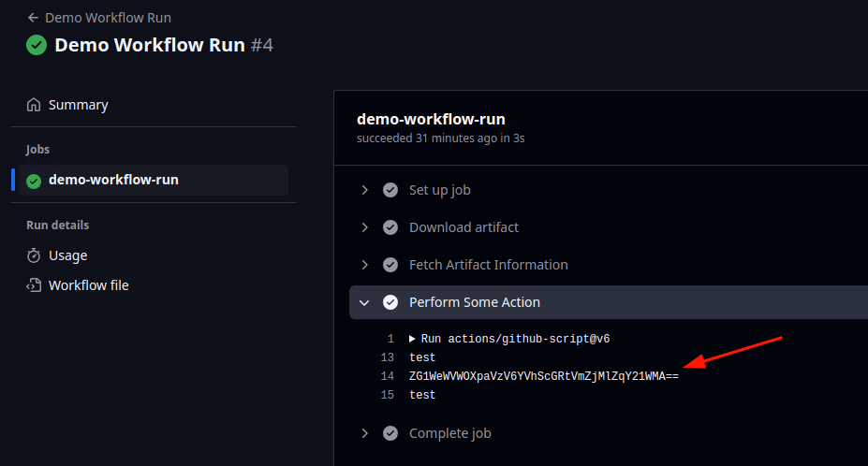
Task: Click the Complete job step label
Action: click(x=450, y=433)
